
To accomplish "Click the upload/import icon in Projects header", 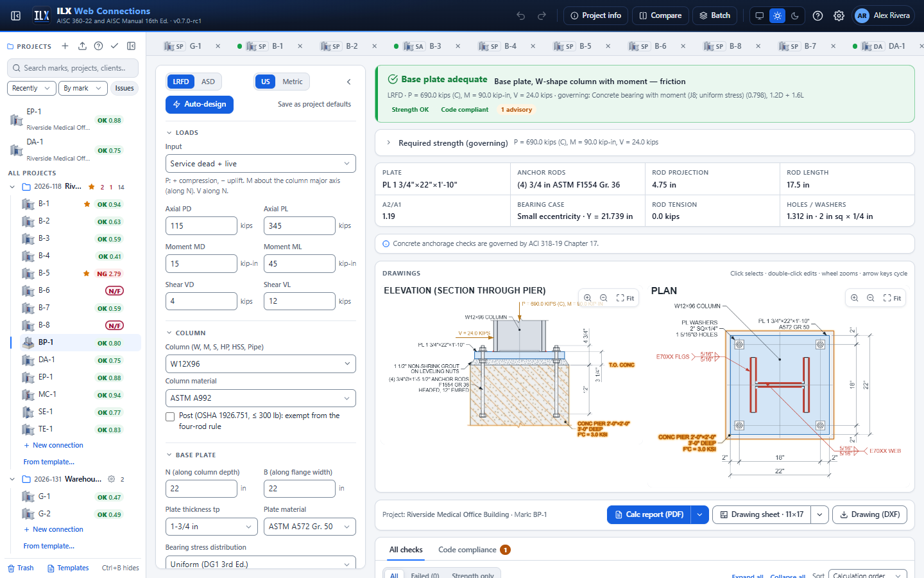I will point(82,46).
